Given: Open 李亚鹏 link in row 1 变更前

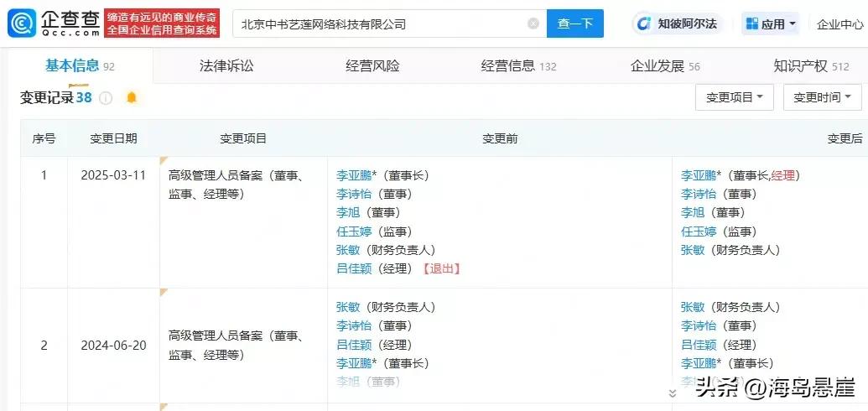Looking at the screenshot, I should 354,175.
